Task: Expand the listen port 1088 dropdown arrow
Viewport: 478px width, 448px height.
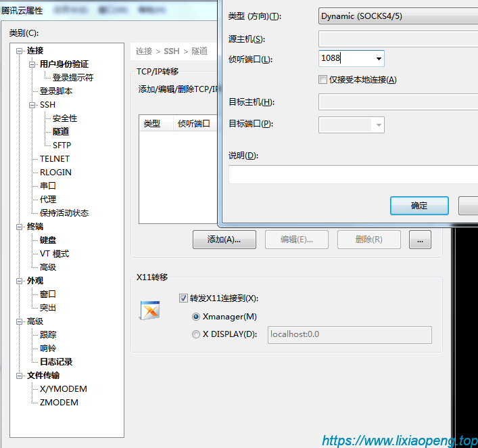Action: (379, 59)
